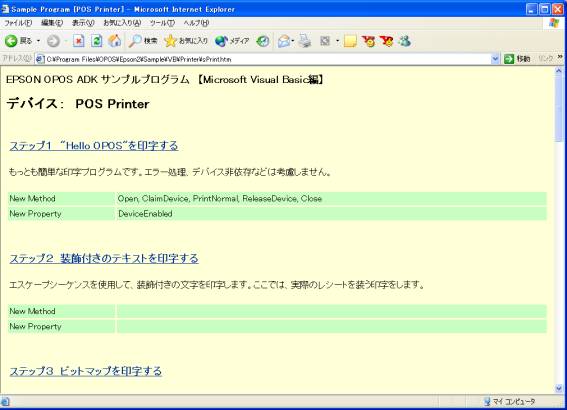
Task: Click the Forward arrow button
Action: pyautogui.click(x=53, y=41)
